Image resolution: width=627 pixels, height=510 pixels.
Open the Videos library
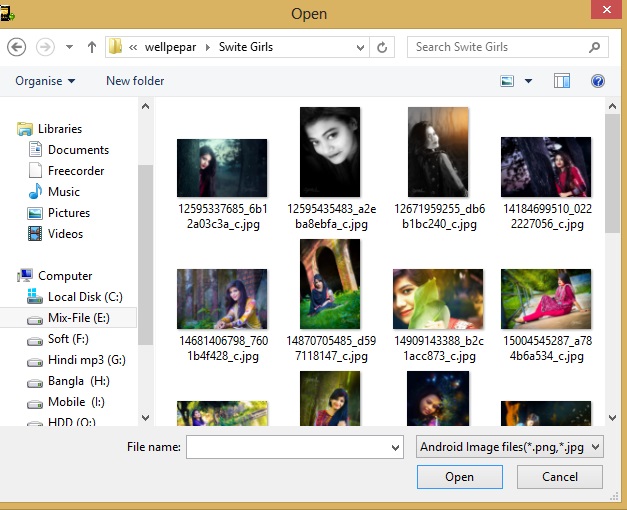coord(66,234)
